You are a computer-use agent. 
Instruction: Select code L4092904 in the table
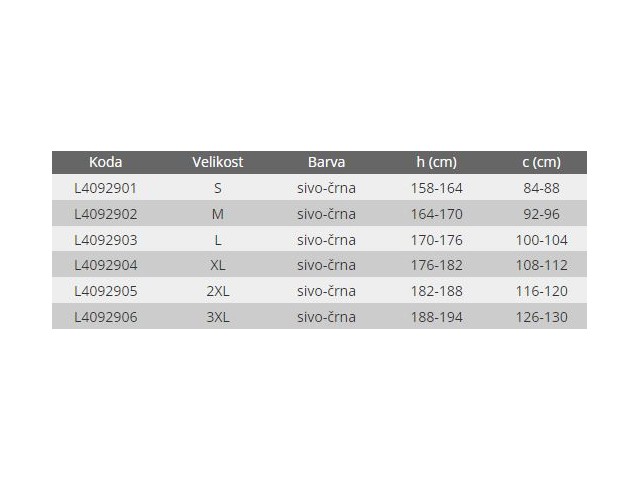[106, 265]
